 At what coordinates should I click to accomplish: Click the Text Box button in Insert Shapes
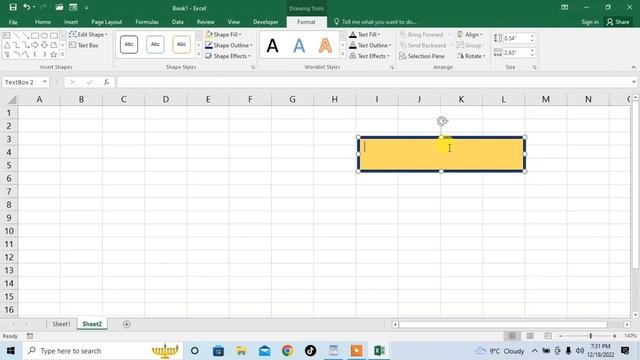click(84, 45)
